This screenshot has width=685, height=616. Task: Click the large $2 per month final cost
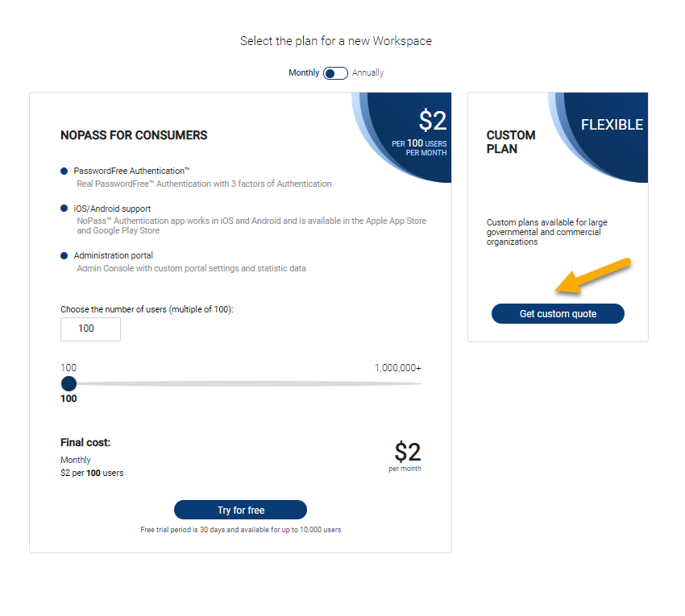click(x=407, y=453)
